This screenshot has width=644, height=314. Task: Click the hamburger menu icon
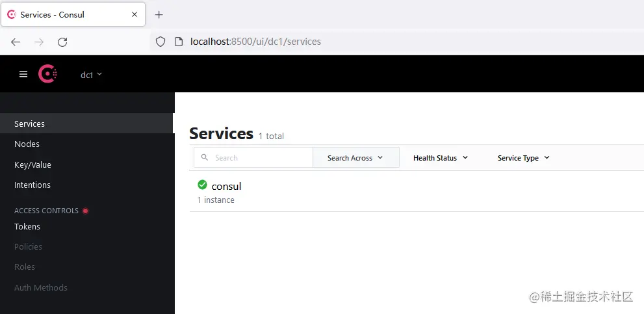[23, 74]
